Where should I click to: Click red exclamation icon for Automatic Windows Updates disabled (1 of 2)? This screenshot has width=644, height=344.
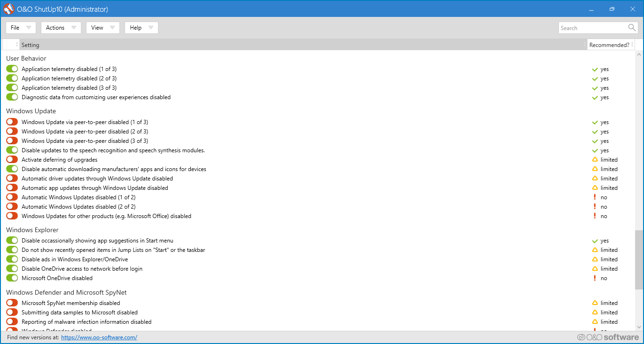[595, 197]
